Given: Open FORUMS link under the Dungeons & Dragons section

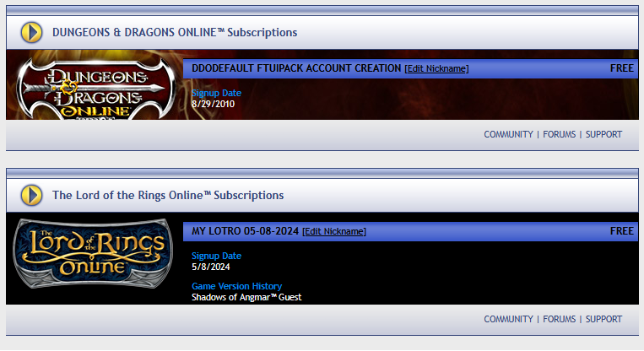Looking at the screenshot, I should click(559, 134).
